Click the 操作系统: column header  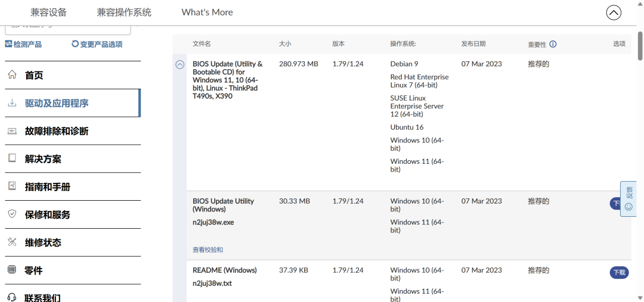pos(403,44)
